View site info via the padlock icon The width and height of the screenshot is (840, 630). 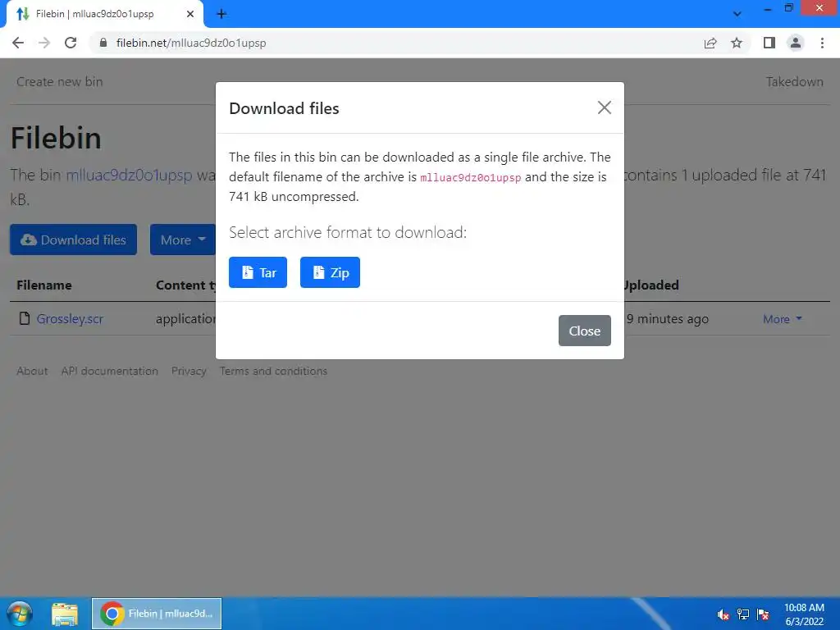103,43
